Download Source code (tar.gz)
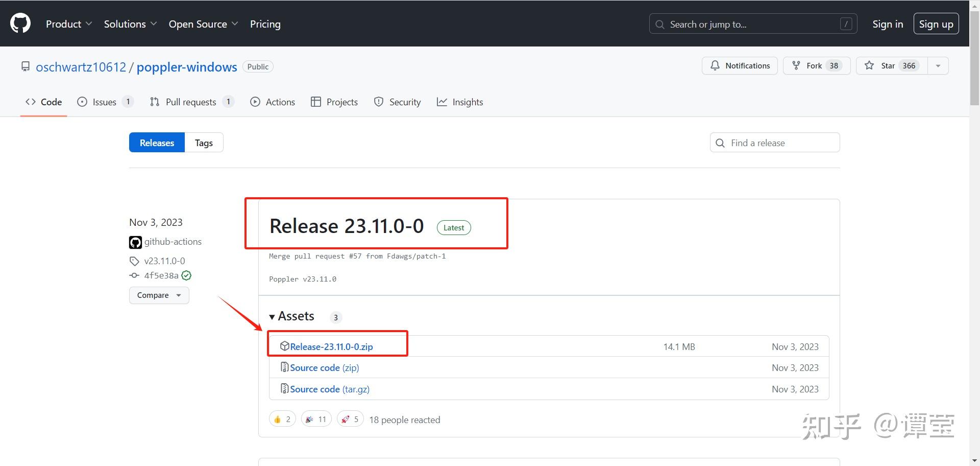Screen dimensions: 980x466 pos(330,389)
